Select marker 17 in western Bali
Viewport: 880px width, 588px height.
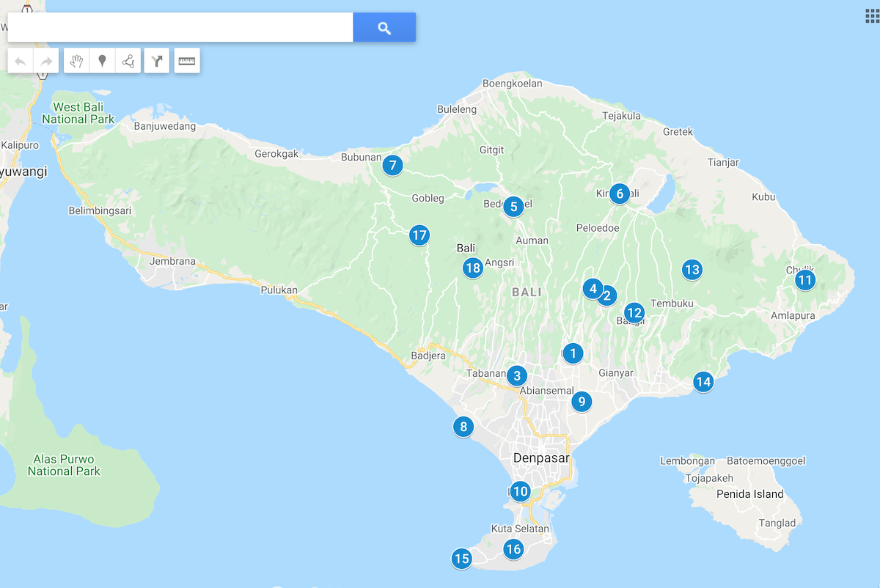coord(419,235)
